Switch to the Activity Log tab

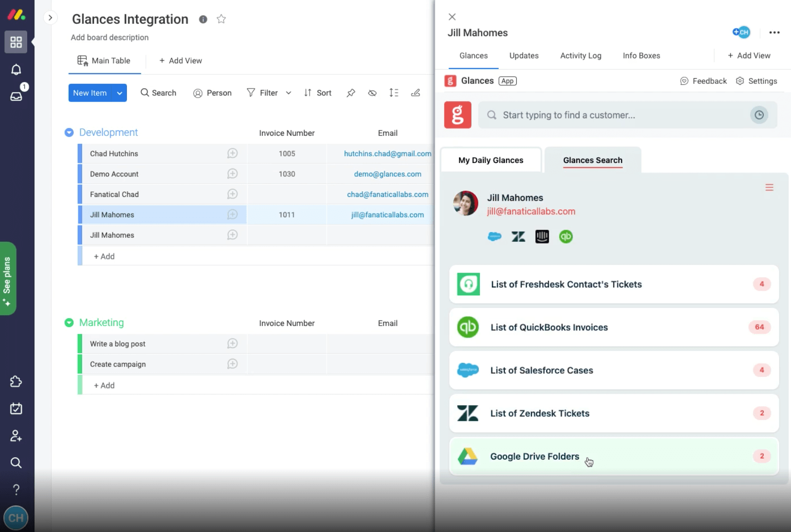(x=581, y=56)
